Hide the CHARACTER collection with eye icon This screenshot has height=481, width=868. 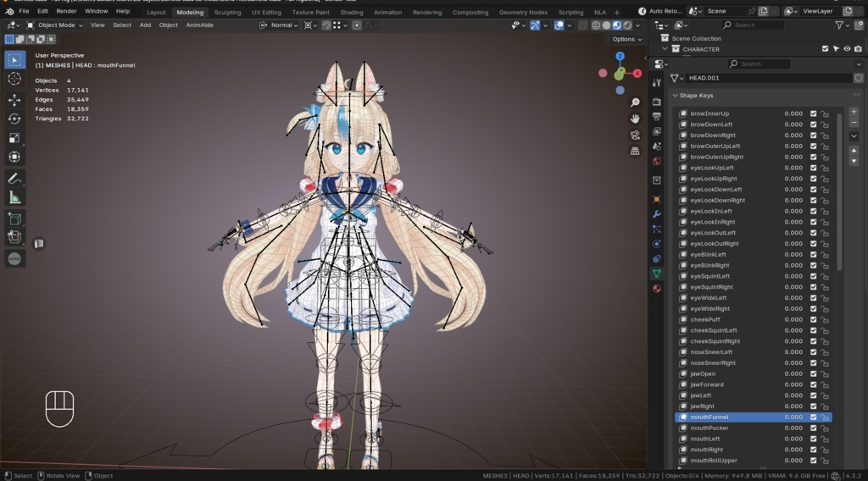click(847, 49)
